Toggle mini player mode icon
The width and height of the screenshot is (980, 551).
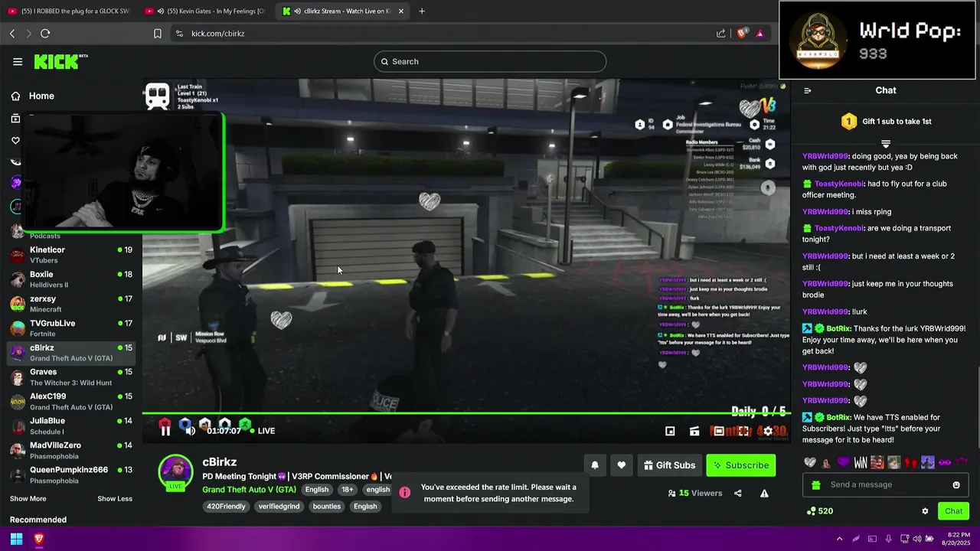click(670, 432)
